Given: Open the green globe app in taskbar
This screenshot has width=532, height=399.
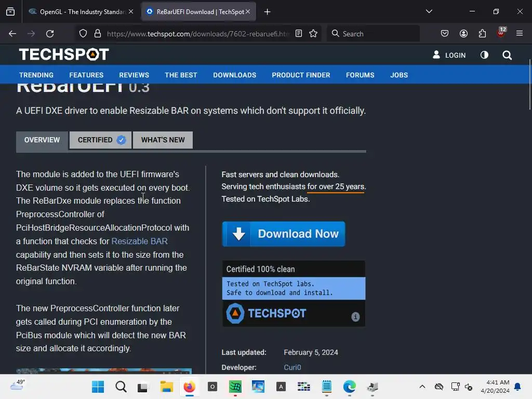Looking at the screenshot, I should pyautogui.click(x=235, y=387).
